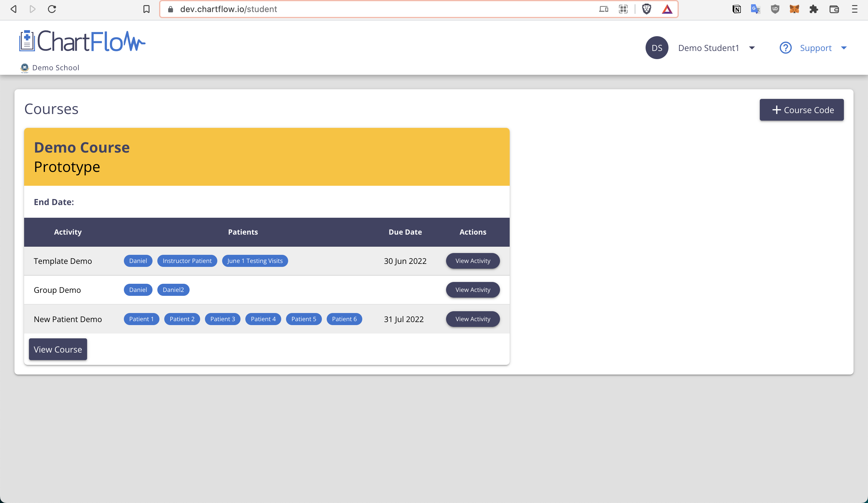Screen dimensions: 868x503
Task: Click the ChartFlow logo
Action: point(82,42)
